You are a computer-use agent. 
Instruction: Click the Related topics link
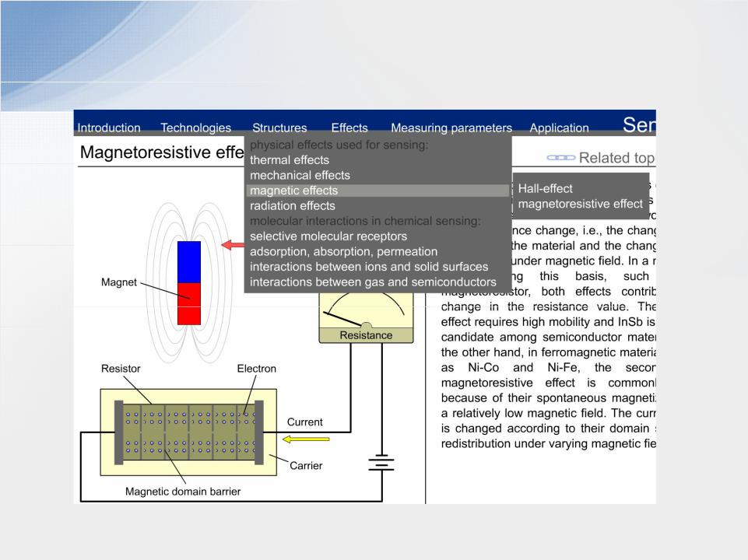(x=616, y=158)
